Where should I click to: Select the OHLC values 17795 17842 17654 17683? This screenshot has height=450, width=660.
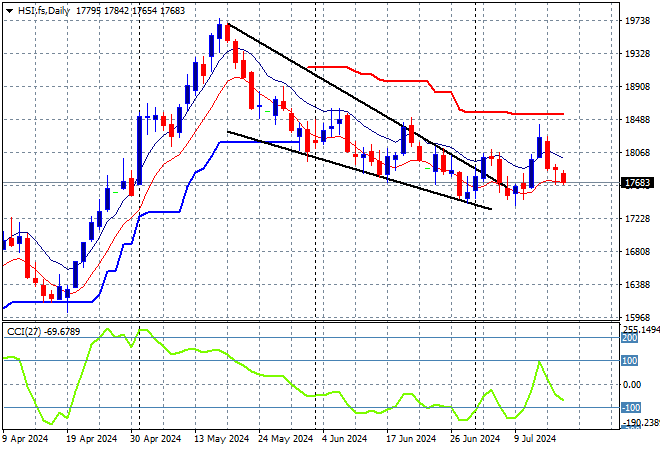pyautogui.click(x=130, y=11)
